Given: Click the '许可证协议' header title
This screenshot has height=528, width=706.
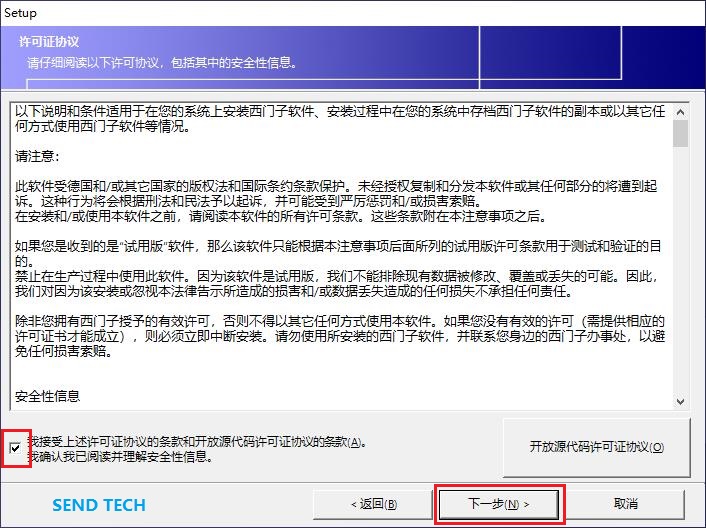Looking at the screenshot, I should tap(49, 42).
